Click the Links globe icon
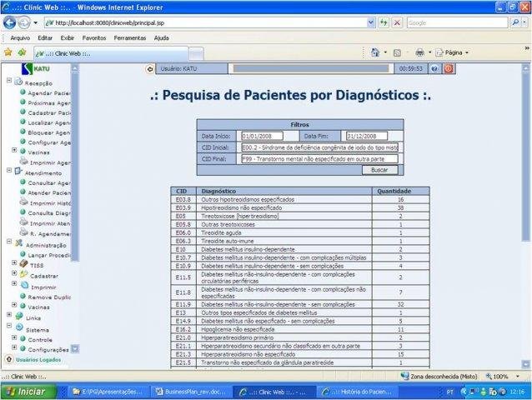 [19, 317]
